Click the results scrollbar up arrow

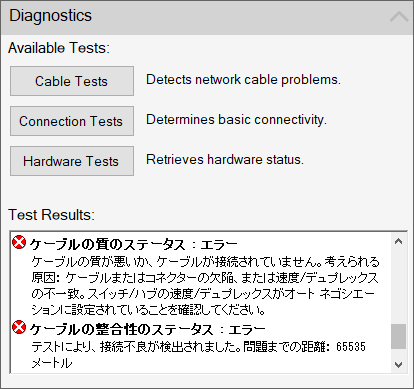398,241
